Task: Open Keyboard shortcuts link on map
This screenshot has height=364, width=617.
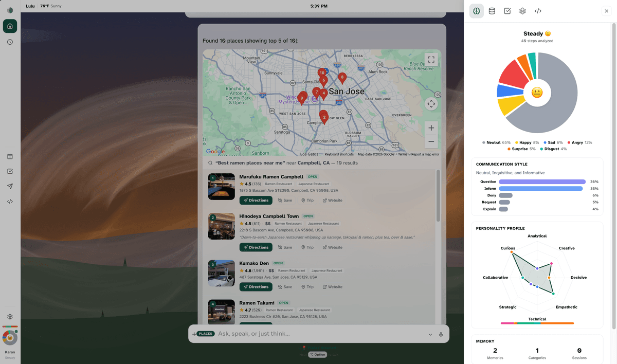Action: click(339, 154)
